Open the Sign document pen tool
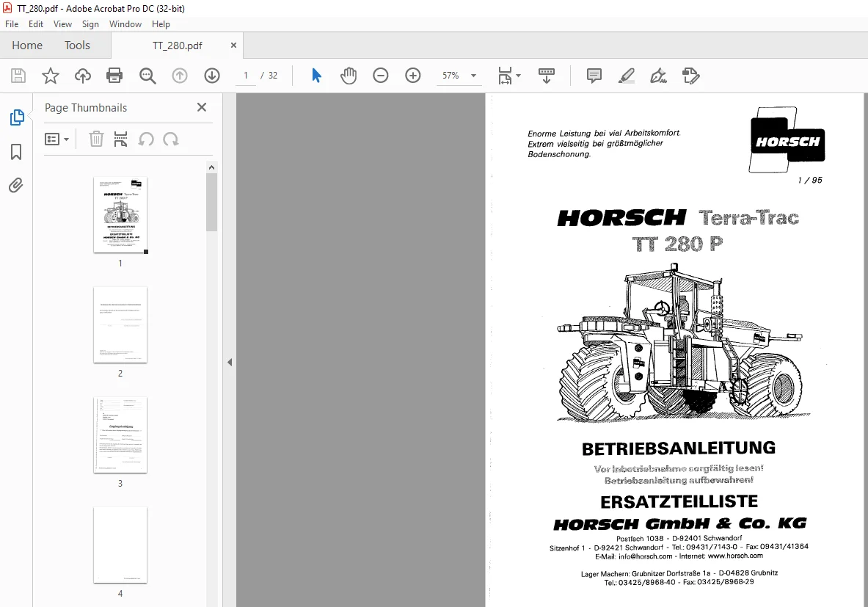 pyautogui.click(x=658, y=76)
